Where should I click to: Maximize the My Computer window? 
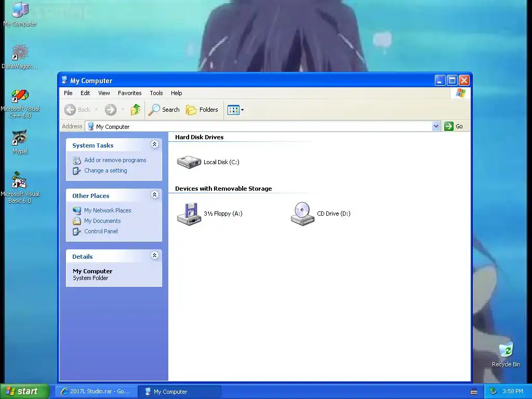tap(452, 81)
